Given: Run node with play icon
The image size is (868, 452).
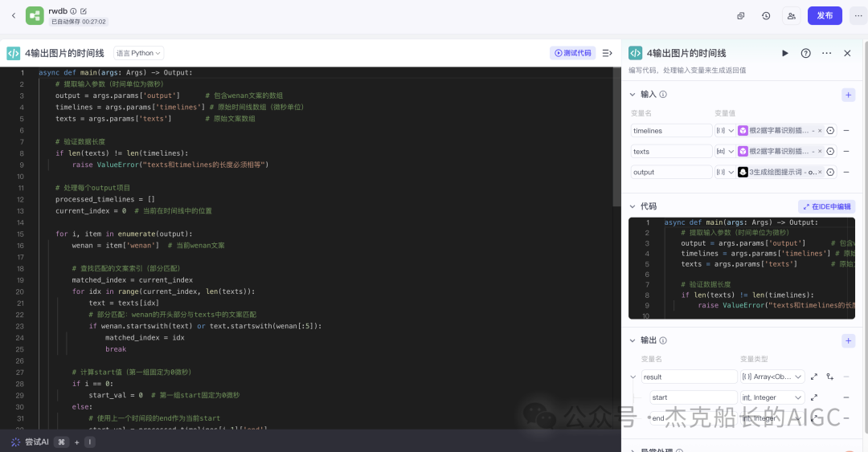Looking at the screenshot, I should point(785,53).
